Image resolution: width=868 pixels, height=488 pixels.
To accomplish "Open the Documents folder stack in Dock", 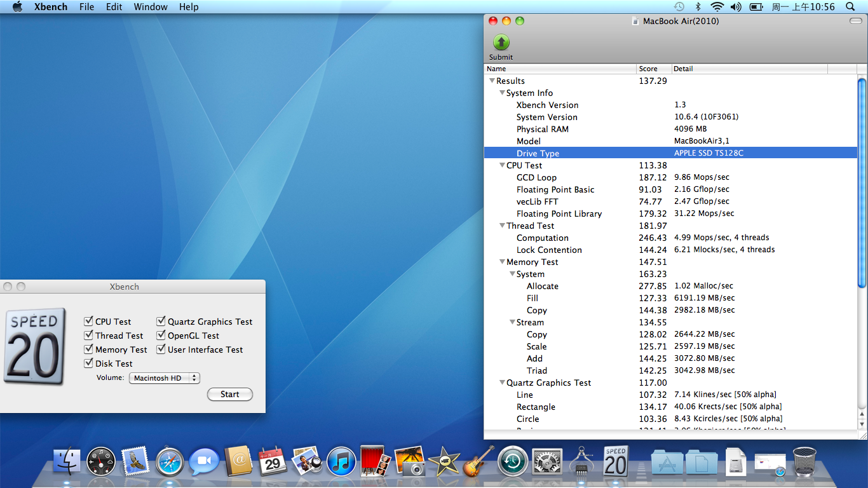I will (701, 462).
